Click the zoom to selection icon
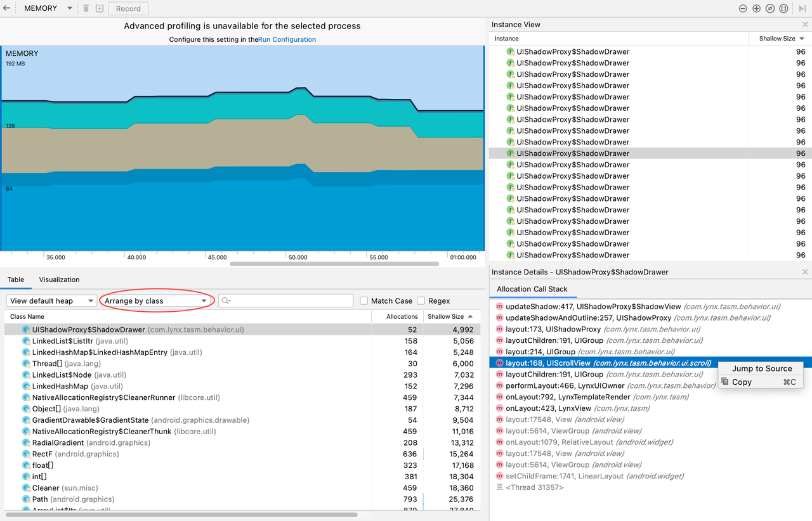Image resolution: width=812 pixels, height=521 pixels. [x=783, y=8]
